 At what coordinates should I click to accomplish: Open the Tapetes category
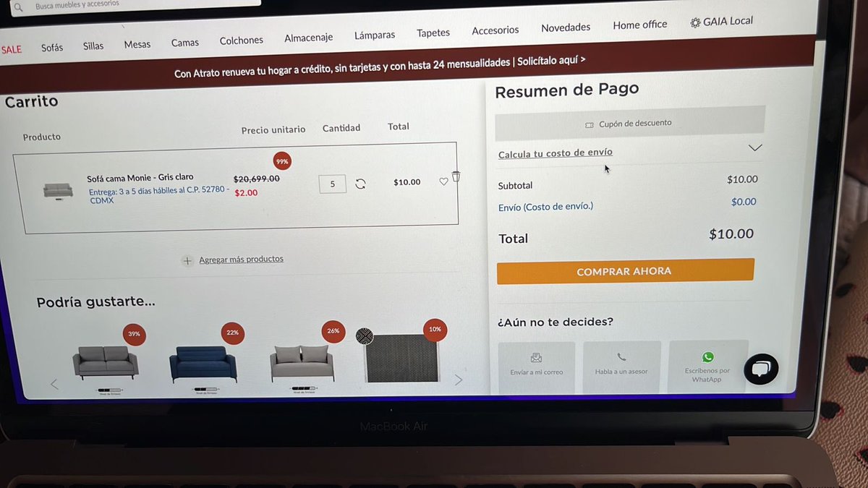(x=433, y=33)
